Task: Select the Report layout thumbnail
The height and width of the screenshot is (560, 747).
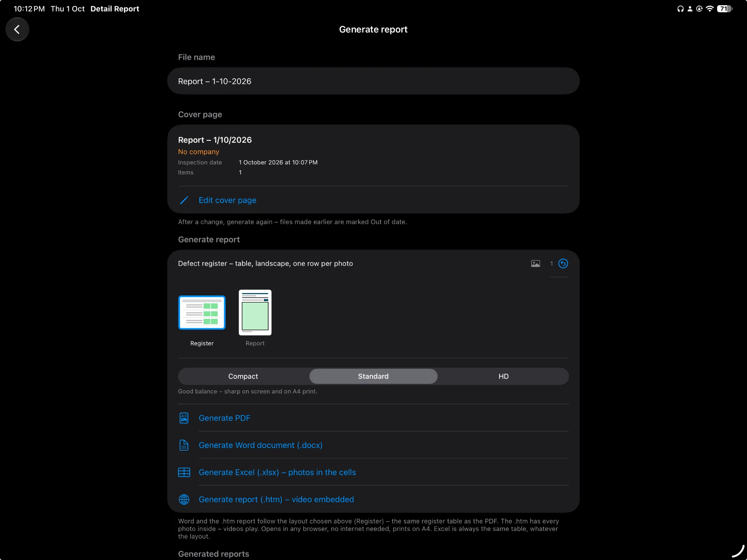Action: coord(255,312)
